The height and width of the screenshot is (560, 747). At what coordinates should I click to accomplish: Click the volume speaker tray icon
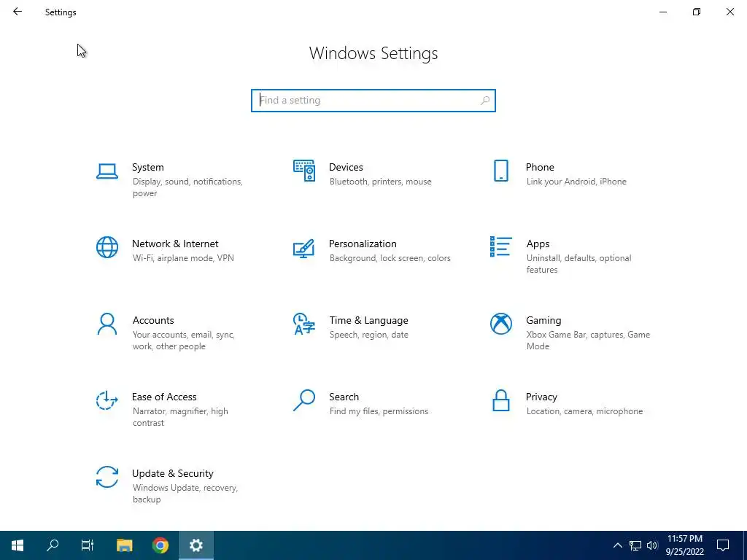652,545
